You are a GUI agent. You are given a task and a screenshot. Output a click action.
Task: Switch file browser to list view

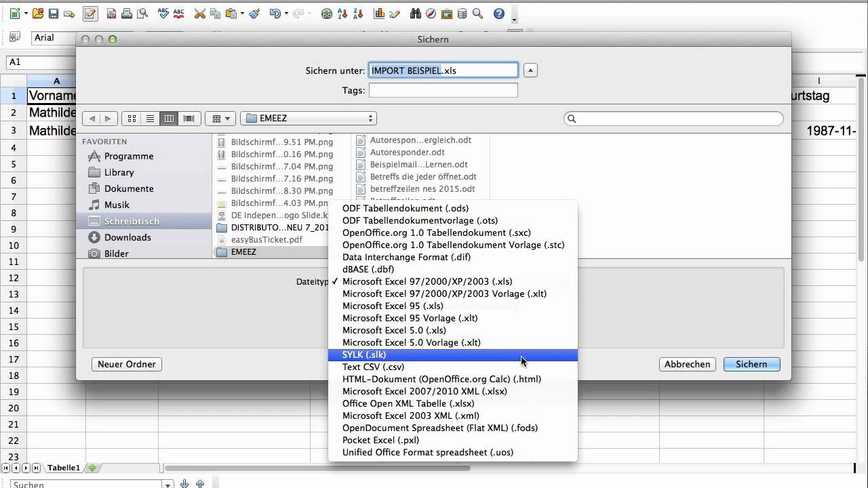[151, 119]
